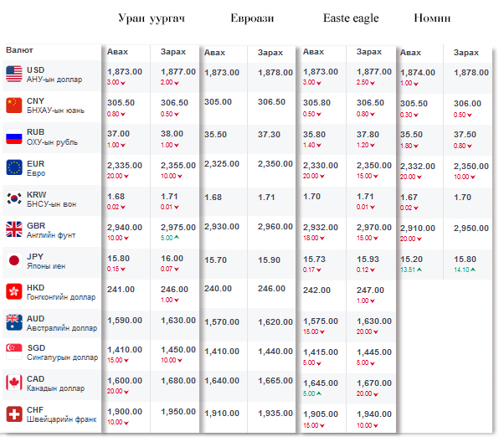Image resolution: width=504 pixels, height=442 pixels.
Task: Click the Номин JPY sell rate 15.80
Action: [465, 259]
